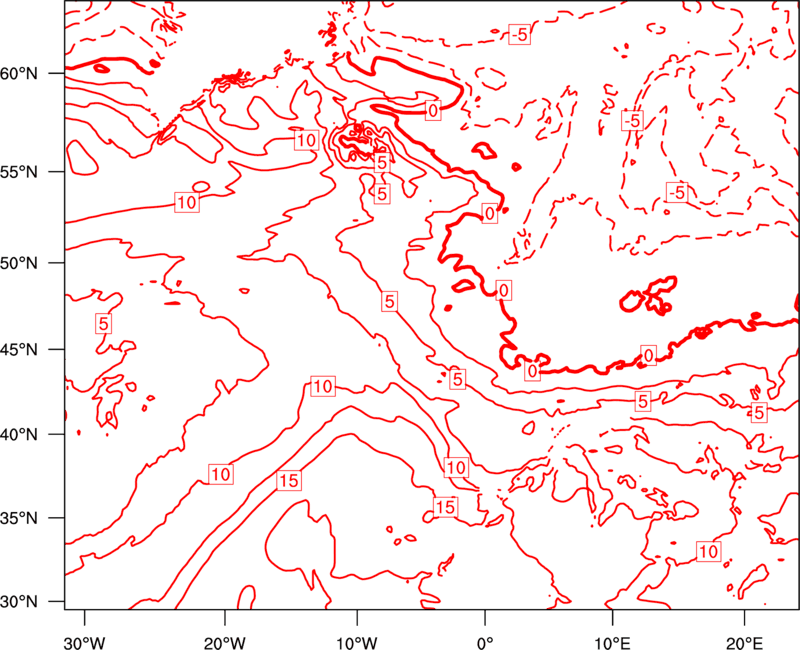Viewport: 800px width, 650px height.
Task: Select the 0° longitude axis label
Action: [484, 643]
